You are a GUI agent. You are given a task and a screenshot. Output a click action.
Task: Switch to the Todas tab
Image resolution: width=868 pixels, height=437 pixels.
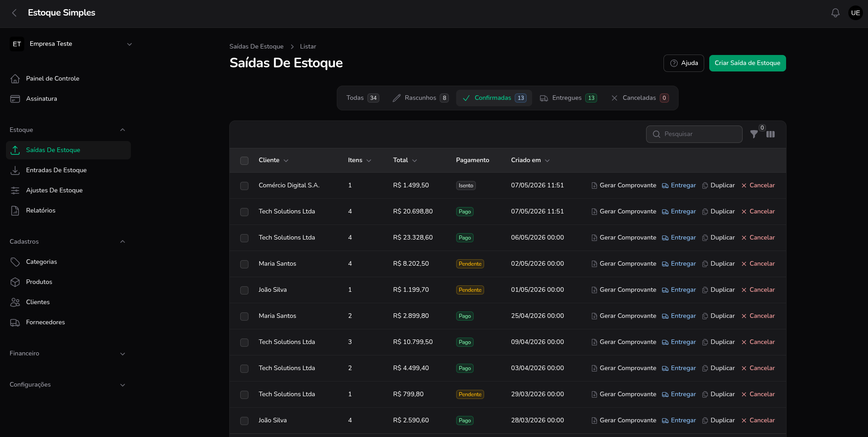tap(362, 98)
